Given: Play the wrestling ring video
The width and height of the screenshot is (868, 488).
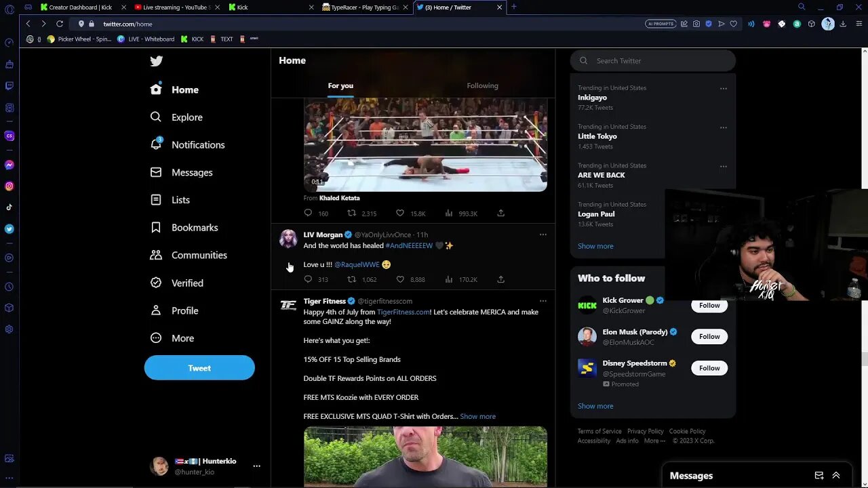Looking at the screenshot, I should click(x=425, y=144).
